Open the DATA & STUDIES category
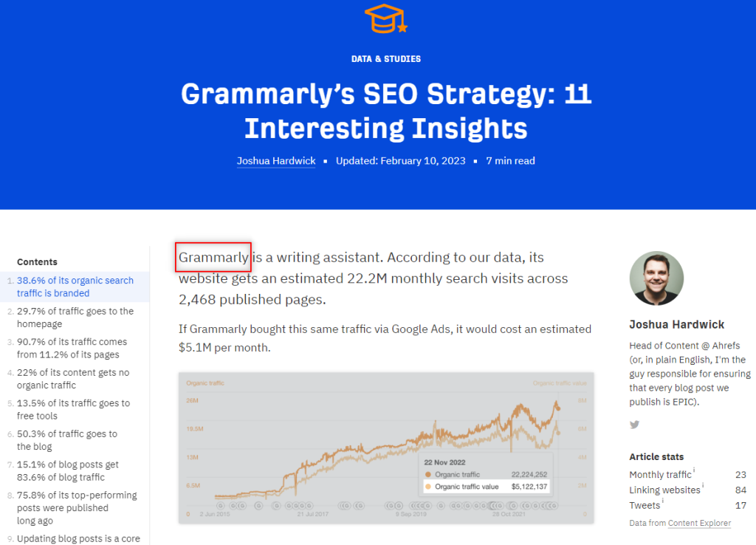The image size is (756, 545). (x=387, y=59)
